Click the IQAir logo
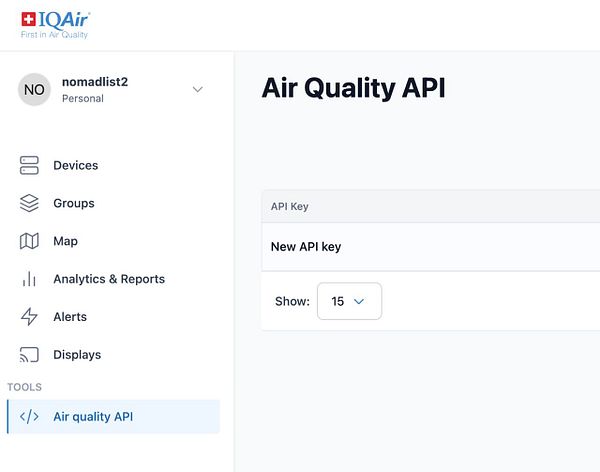The height and width of the screenshot is (472, 600). click(x=55, y=25)
